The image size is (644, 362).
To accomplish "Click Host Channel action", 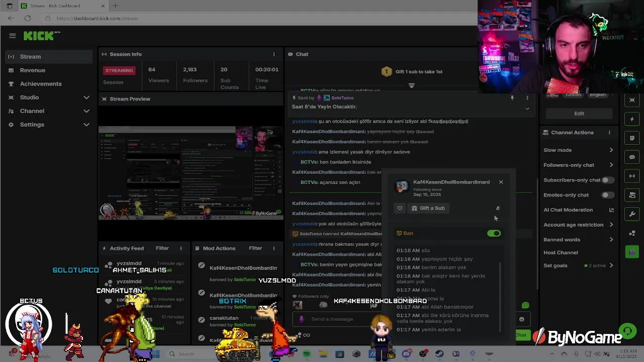I will tap(560, 253).
